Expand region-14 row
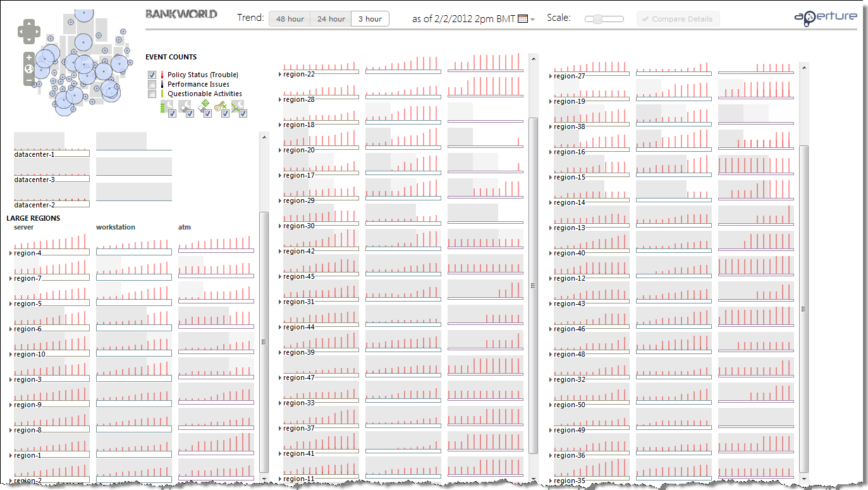The width and height of the screenshot is (868, 490). click(551, 202)
